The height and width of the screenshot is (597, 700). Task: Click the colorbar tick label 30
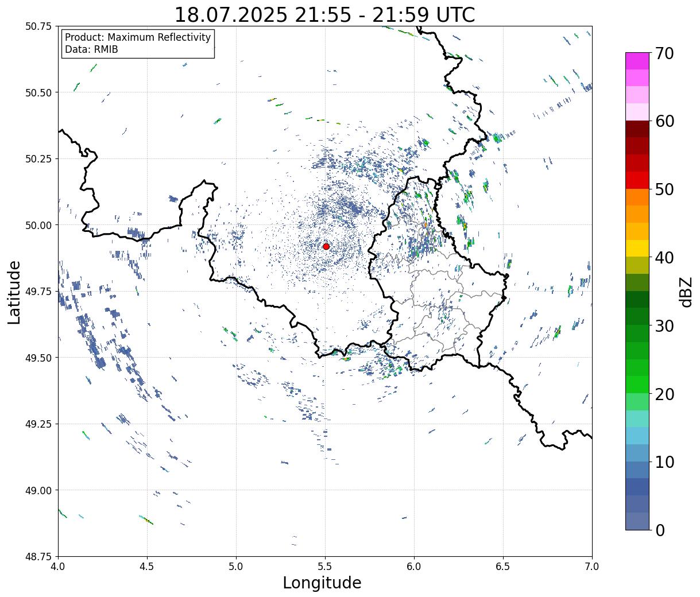[x=664, y=326]
